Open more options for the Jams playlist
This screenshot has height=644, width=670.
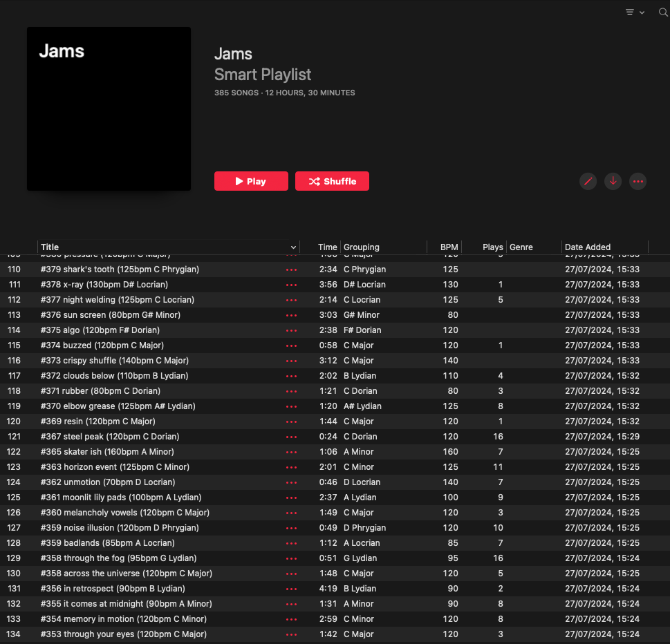tap(638, 181)
